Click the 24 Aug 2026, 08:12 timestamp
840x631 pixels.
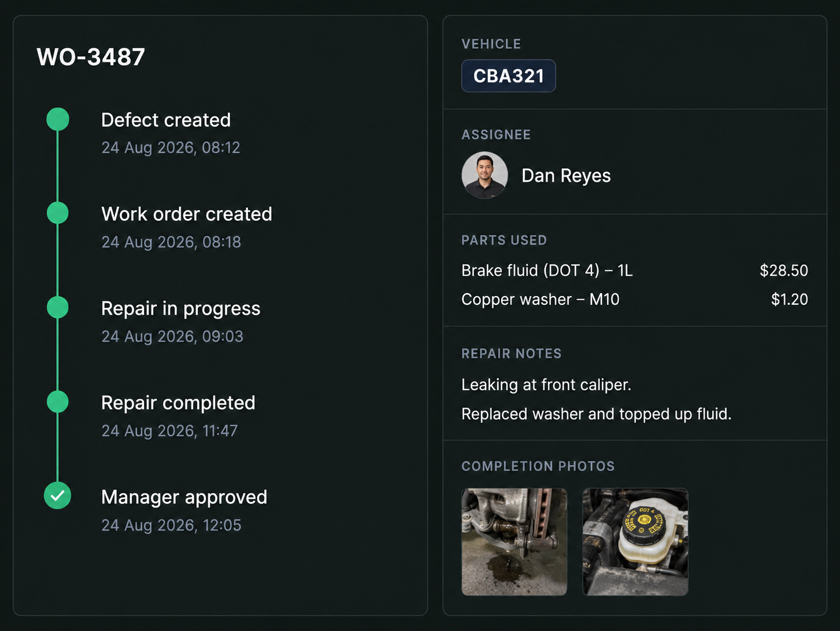(171, 147)
